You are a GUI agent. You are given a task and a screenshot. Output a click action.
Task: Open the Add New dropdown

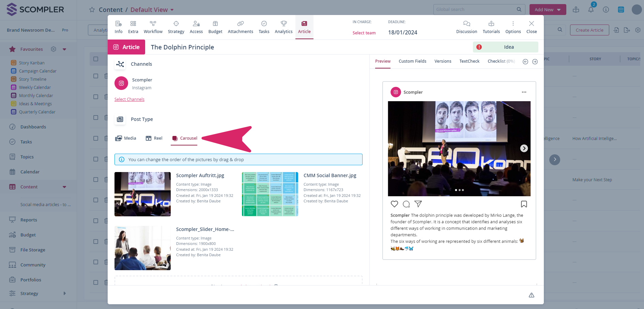click(x=547, y=10)
